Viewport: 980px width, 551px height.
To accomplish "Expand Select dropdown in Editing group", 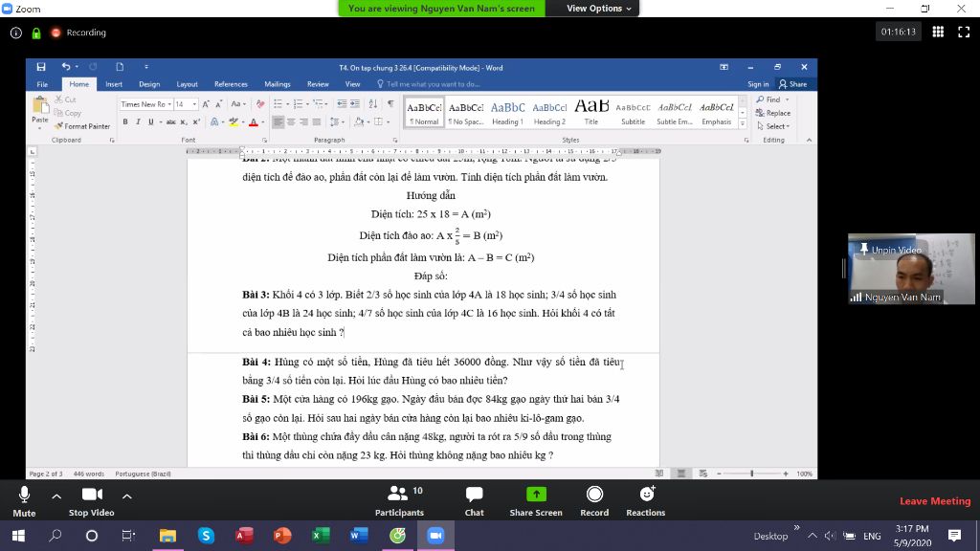I will 773,126.
